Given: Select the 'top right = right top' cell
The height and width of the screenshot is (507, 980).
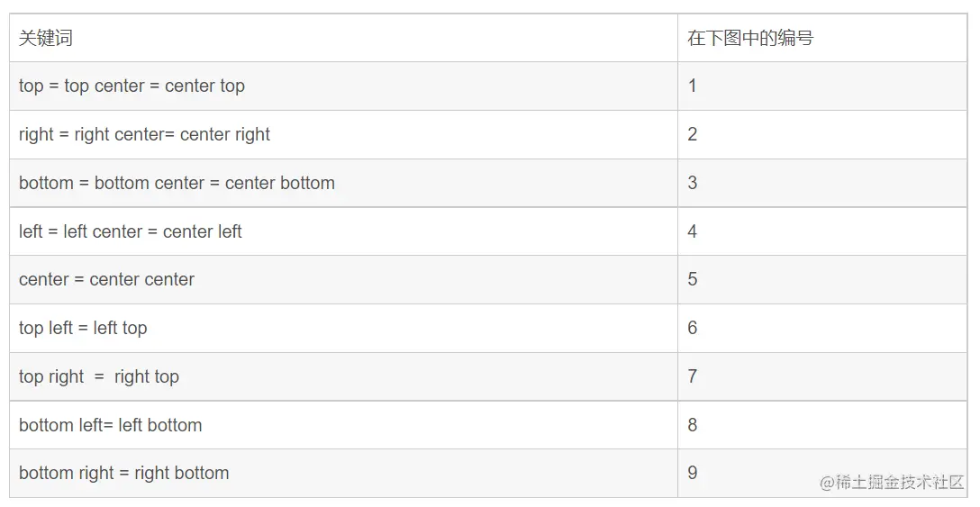Looking at the screenshot, I should (x=99, y=376).
